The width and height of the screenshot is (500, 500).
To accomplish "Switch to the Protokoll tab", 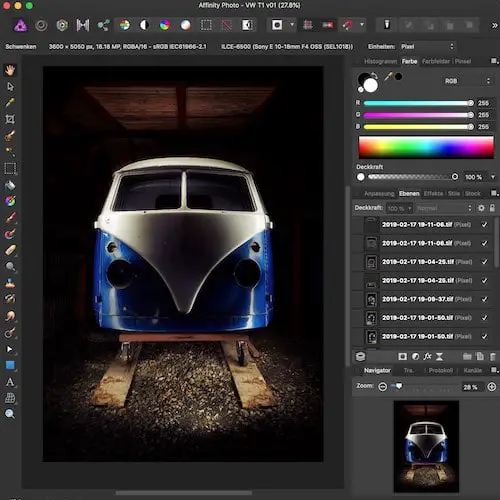I will pos(441,370).
